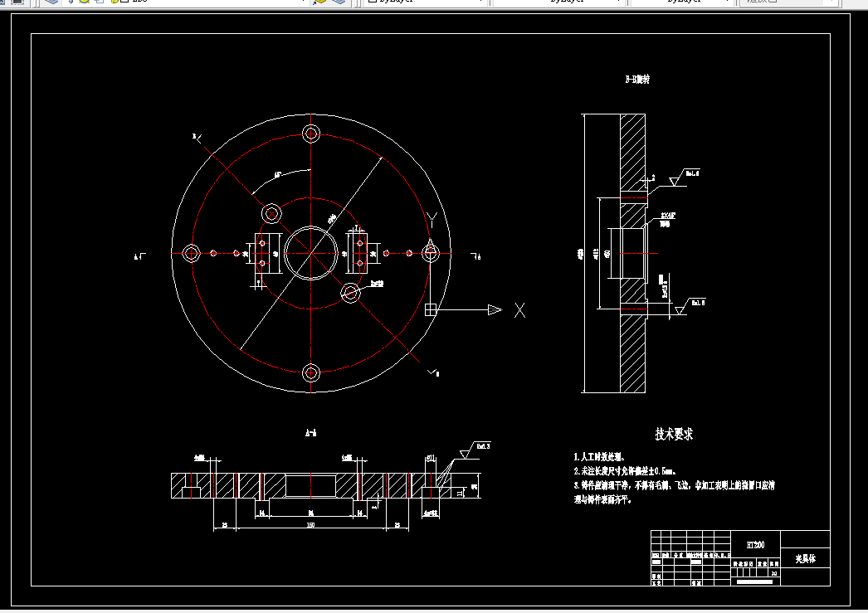Screen dimensions: 868x613
Task: Open the Layer Properties Manager icon
Action: coord(51,1)
